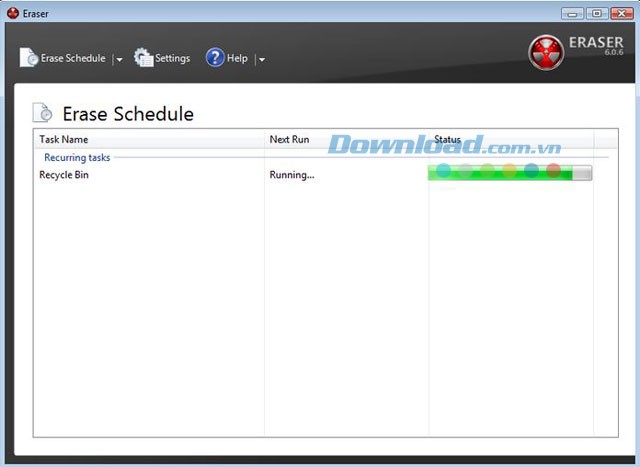The height and width of the screenshot is (467, 640).
Task: Select the Help text in toolbar
Action: pos(237,58)
